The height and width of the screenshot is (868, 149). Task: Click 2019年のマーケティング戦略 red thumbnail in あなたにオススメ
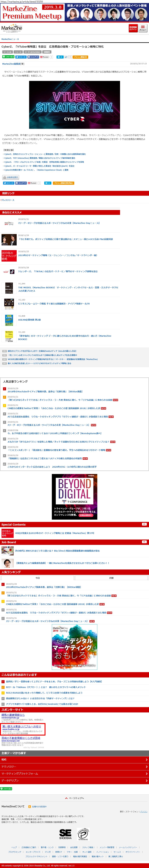click(x=9, y=256)
